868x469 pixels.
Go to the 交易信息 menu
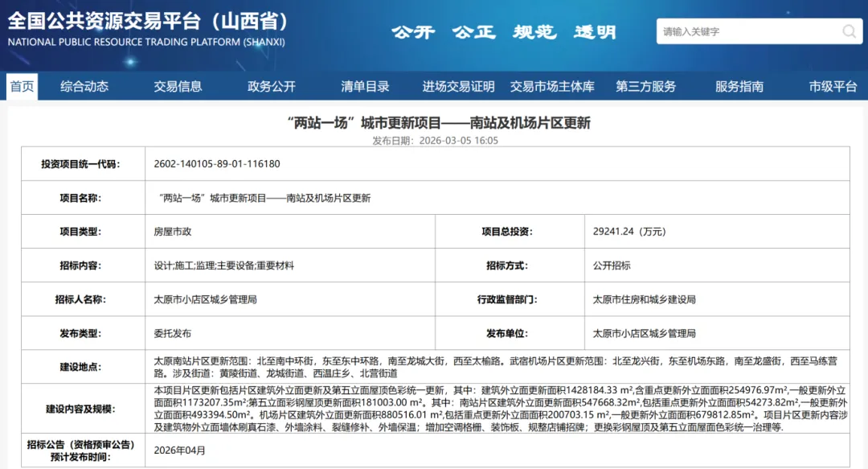(178, 87)
